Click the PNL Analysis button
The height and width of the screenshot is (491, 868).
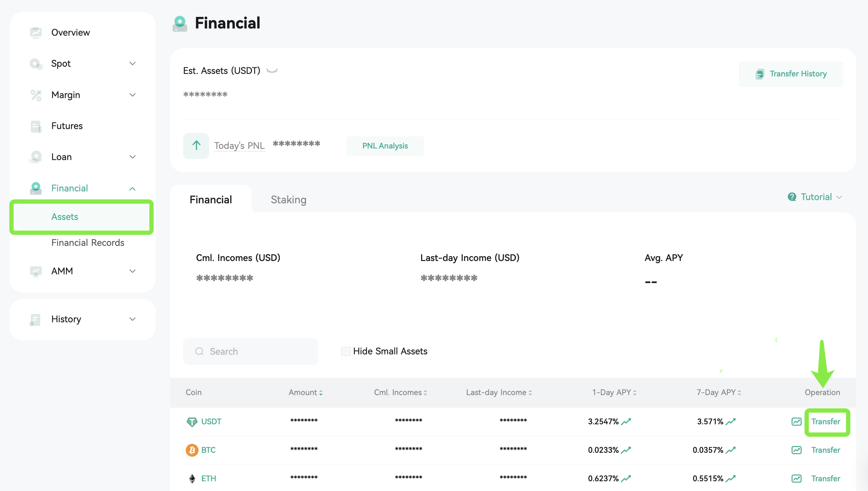[x=385, y=146]
